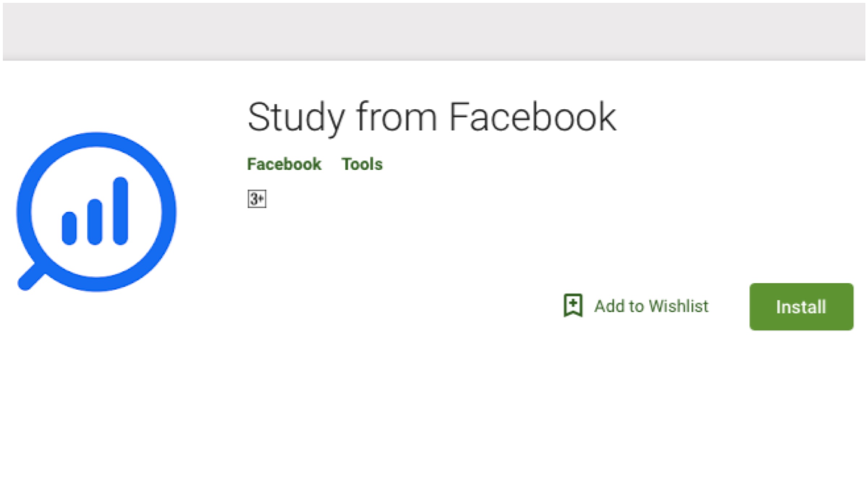The height and width of the screenshot is (486, 868).
Task: Click the word Wishlist in the wishlist label
Action: pyautogui.click(x=678, y=306)
